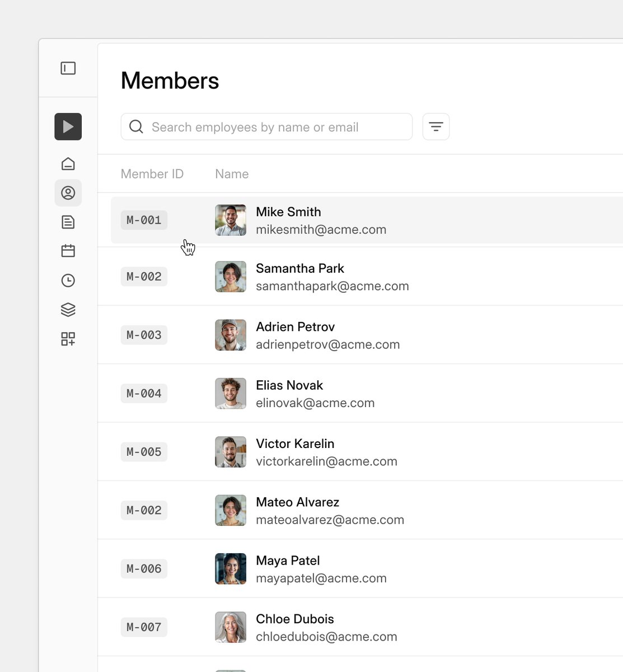Select the M-003 member ID badge
Screen dimensions: 623x672
144,335
